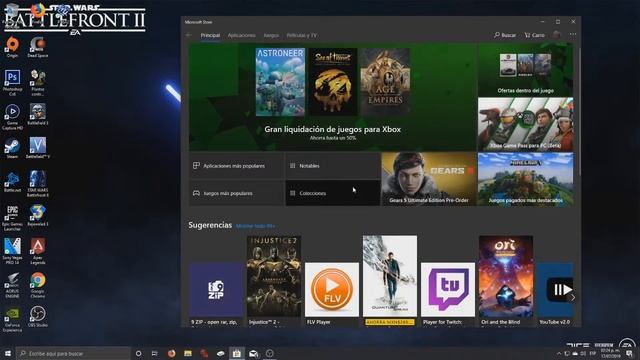The height and width of the screenshot is (360, 640).
Task: Click the Buscar search button
Action: tap(505, 35)
